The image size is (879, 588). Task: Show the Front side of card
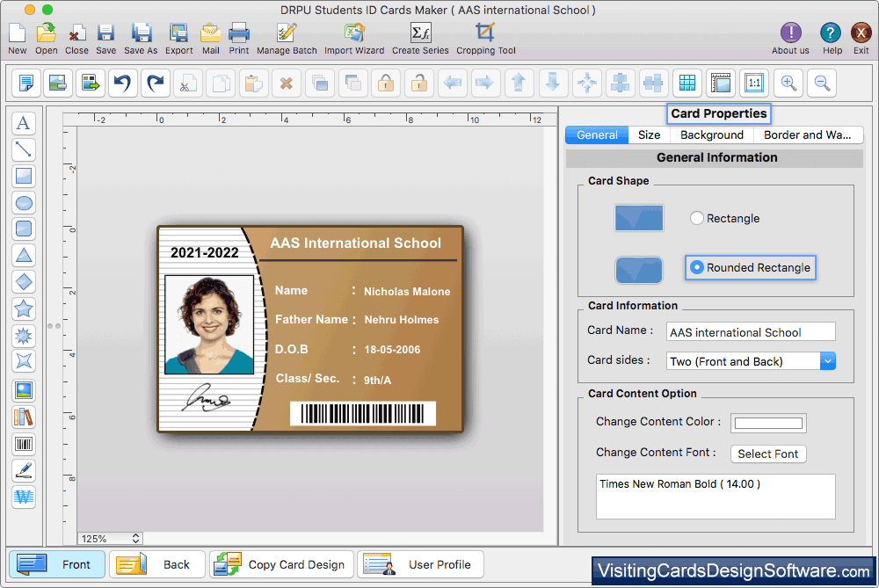(x=57, y=564)
